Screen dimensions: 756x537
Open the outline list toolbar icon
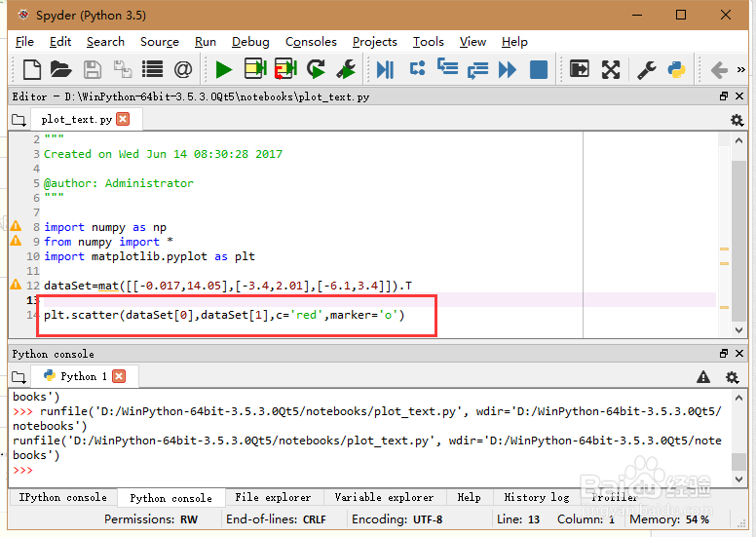(152, 69)
